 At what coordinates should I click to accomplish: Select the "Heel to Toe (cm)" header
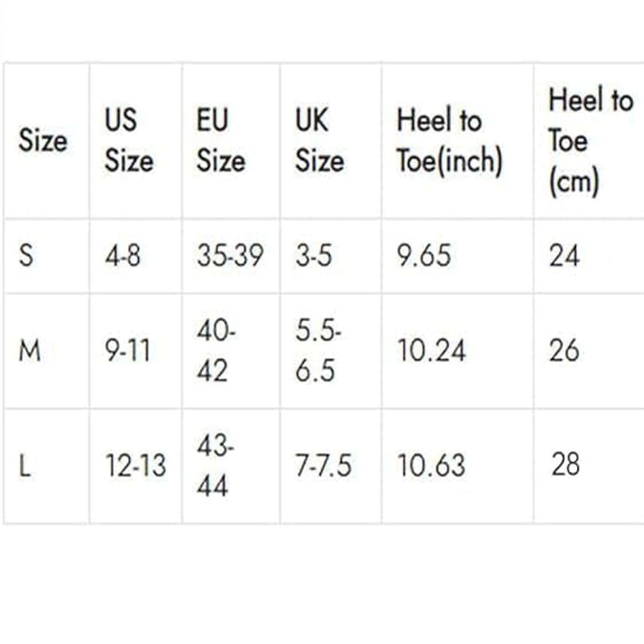[x=590, y=140]
